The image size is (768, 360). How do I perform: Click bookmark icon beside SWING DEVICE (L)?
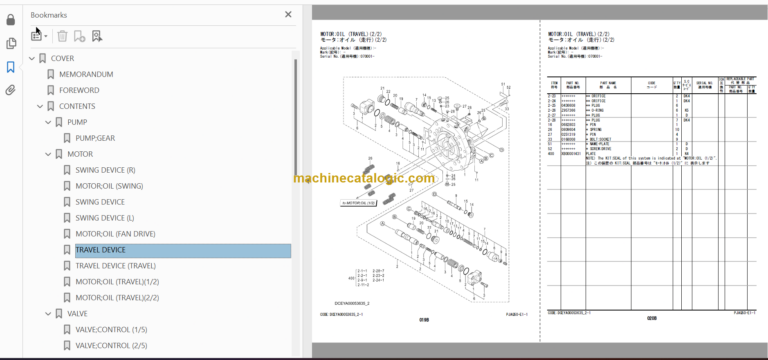tap(67, 218)
